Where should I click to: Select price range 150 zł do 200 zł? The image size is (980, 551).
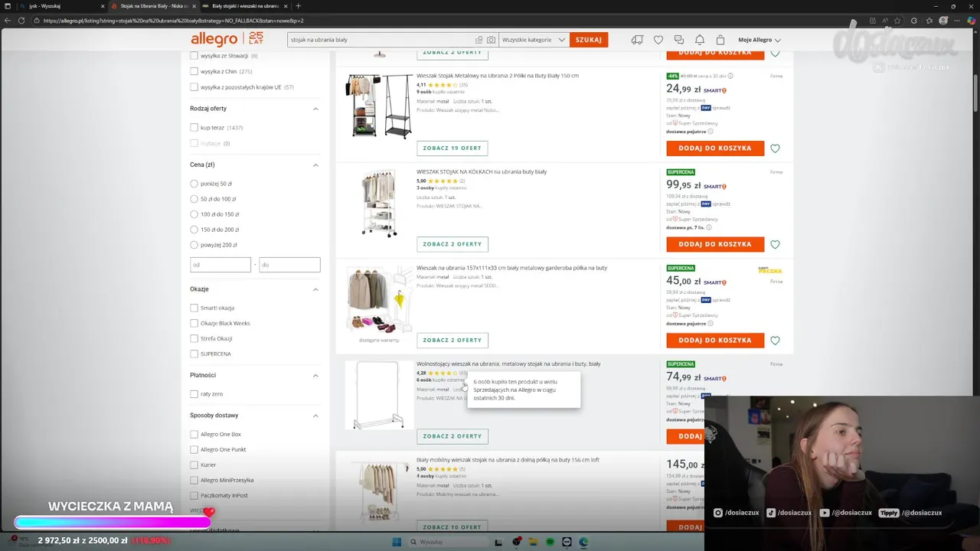(194, 230)
